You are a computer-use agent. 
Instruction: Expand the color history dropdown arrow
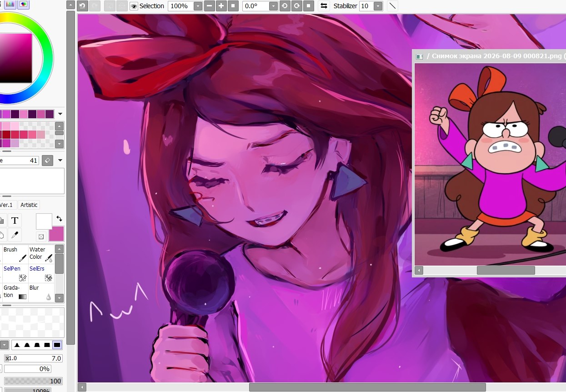60,114
